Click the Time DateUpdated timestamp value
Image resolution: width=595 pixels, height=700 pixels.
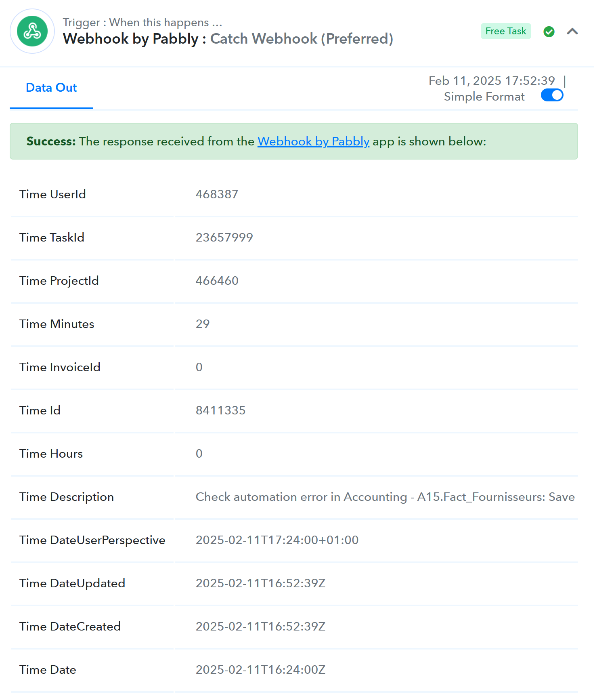tap(260, 583)
